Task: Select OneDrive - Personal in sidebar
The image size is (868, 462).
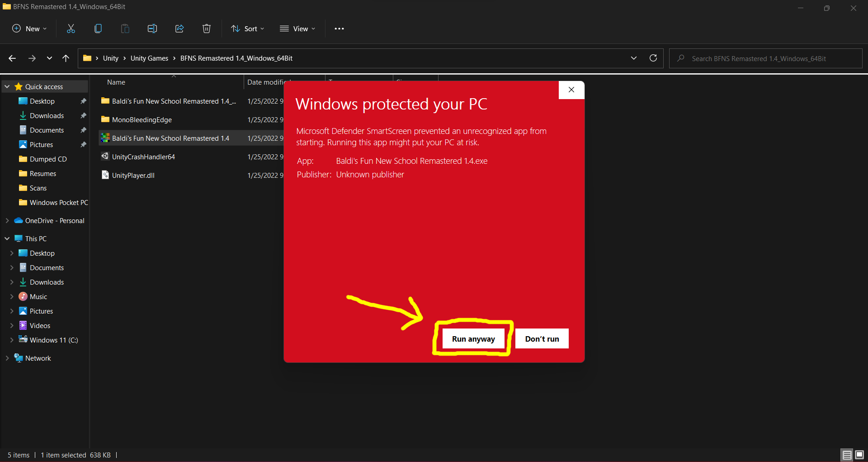Action: (x=54, y=220)
